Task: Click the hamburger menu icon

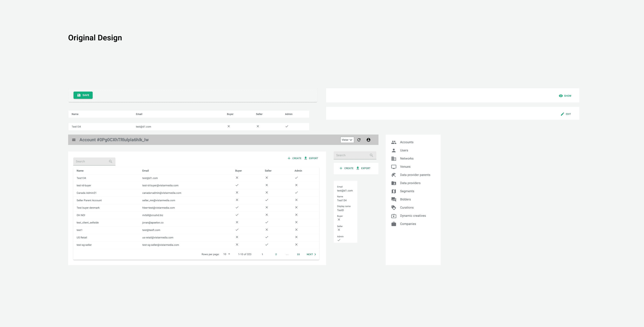Action: 74,140
